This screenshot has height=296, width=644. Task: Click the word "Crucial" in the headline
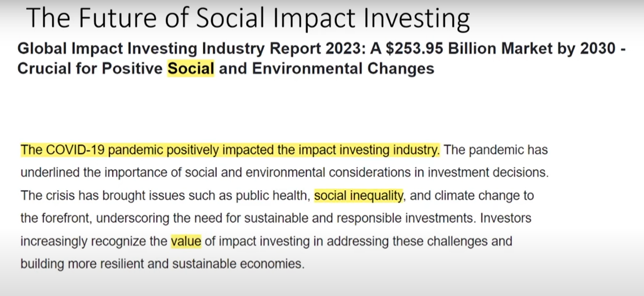coord(46,69)
